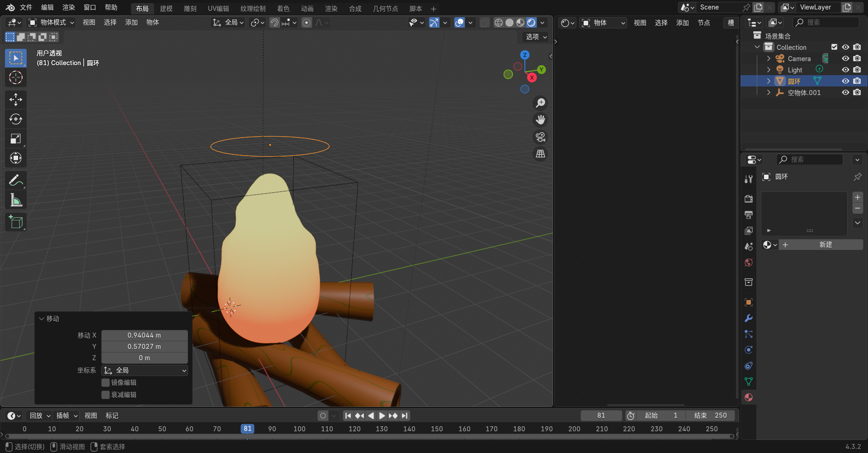The height and width of the screenshot is (453, 868).
Task: Switch to the 雕刻 workspace tab
Action: (190, 9)
